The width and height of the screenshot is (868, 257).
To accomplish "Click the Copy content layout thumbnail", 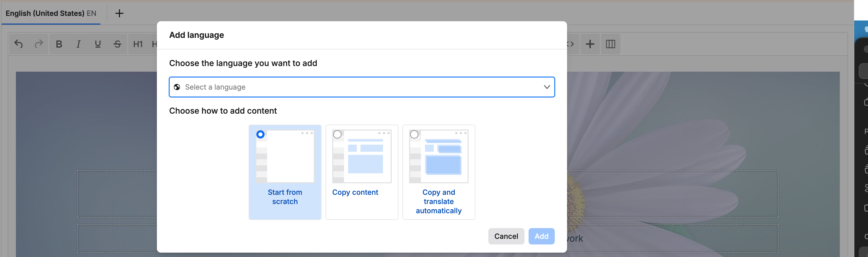I will click(362, 156).
